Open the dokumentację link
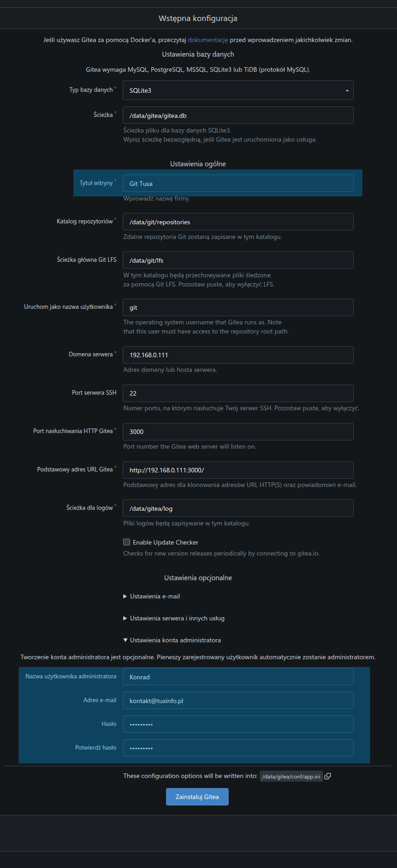The image size is (397, 868). [208, 40]
